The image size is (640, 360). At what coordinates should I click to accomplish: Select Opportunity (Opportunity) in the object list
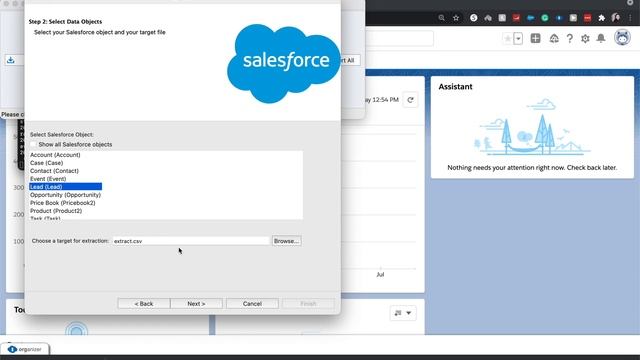65,195
